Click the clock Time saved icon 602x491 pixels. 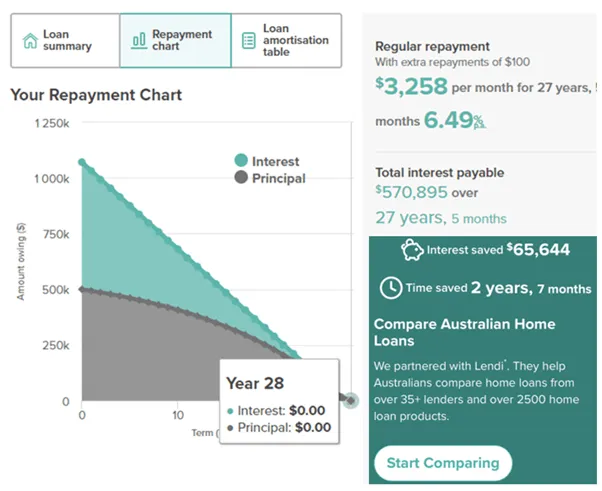pos(391,288)
